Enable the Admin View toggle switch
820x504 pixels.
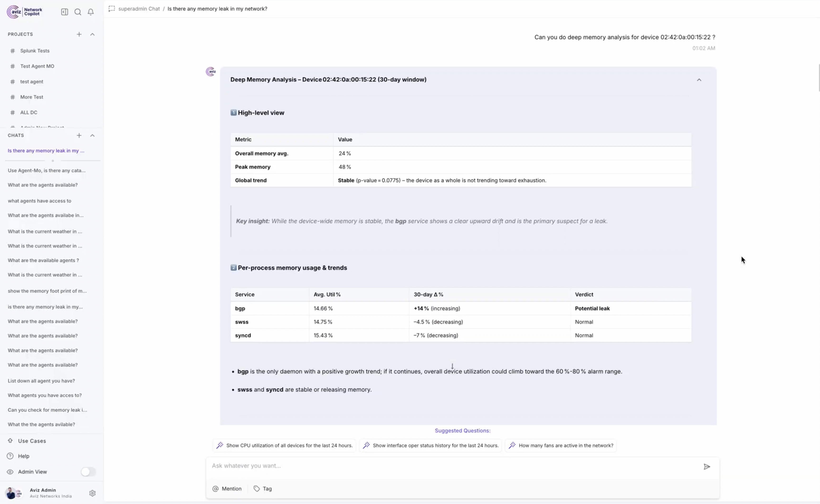[x=88, y=472]
